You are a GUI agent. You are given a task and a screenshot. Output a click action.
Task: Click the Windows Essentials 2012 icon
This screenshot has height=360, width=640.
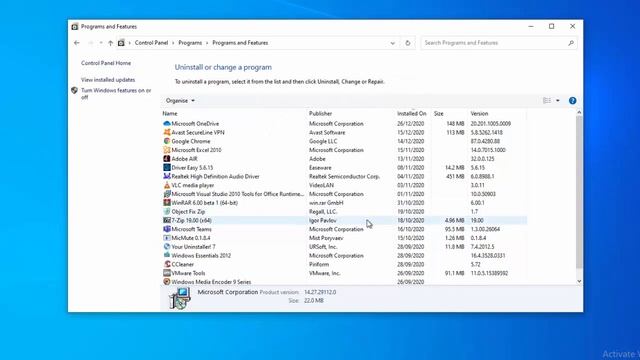coord(167,255)
